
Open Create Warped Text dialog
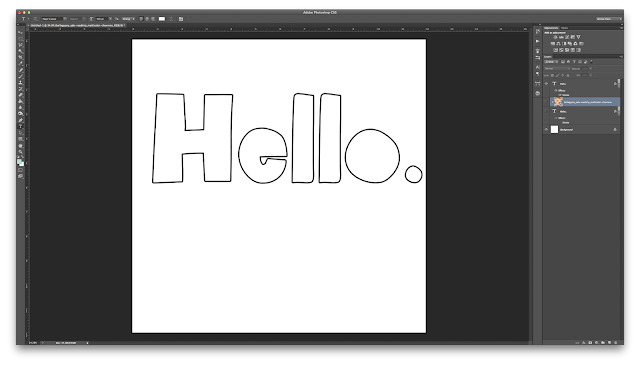click(x=171, y=19)
